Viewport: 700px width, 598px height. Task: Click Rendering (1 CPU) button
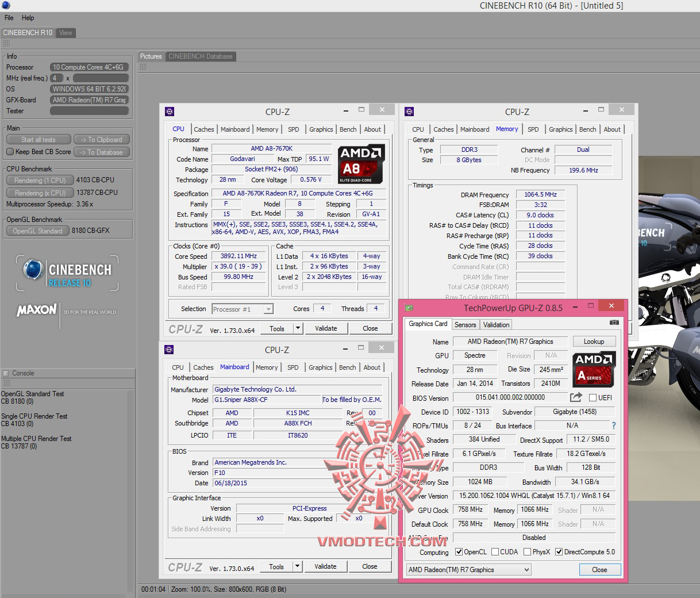pyautogui.click(x=40, y=180)
